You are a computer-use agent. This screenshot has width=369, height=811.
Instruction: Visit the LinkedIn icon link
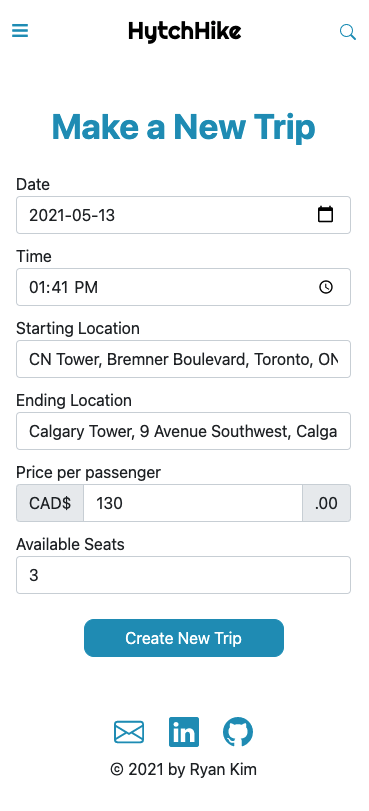[184, 732]
